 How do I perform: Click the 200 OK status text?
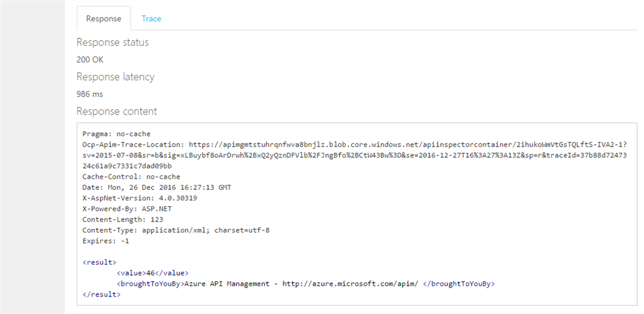90,60
